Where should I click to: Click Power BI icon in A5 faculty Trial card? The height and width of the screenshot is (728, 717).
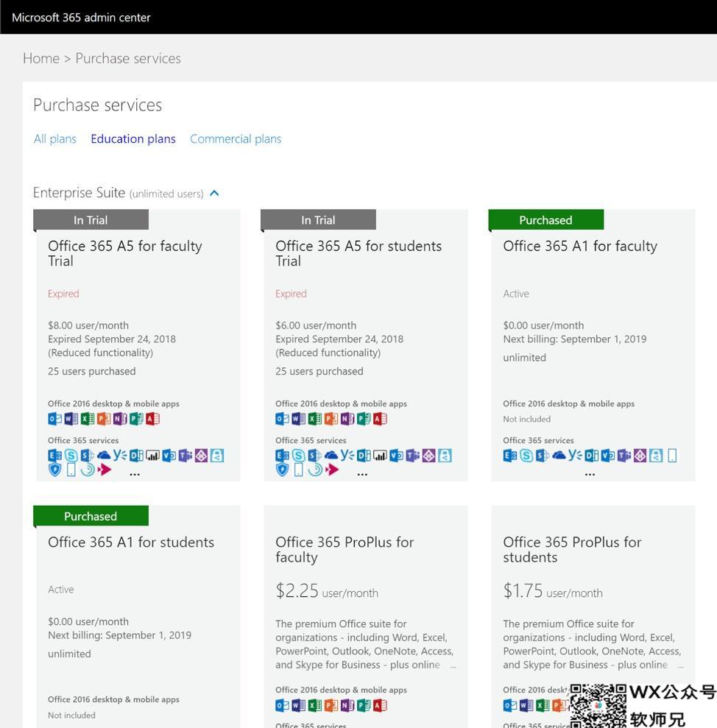152,456
